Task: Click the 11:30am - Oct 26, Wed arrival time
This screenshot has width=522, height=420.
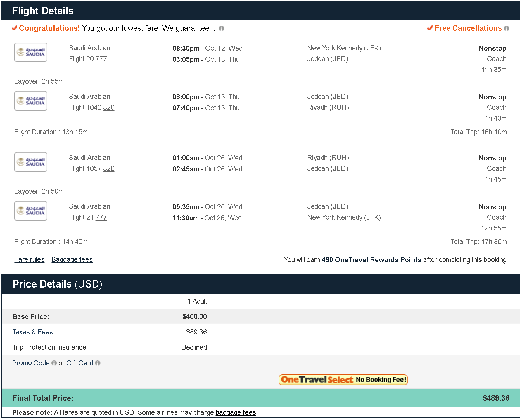Action: (x=207, y=218)
